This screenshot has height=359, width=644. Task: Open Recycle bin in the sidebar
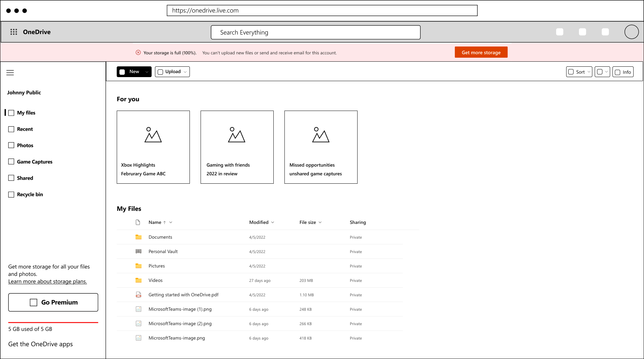pyautogui.click(x=30, y=194)
